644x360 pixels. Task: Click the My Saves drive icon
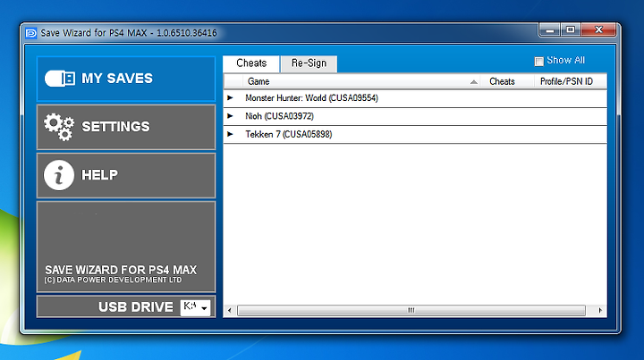[x=60, y=79]
